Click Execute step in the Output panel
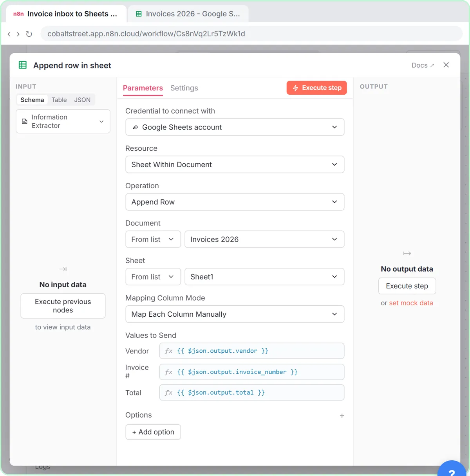Image resolution: width=470 pixels, height=476 pixels. pyautogui.click(x=407, y=286)
